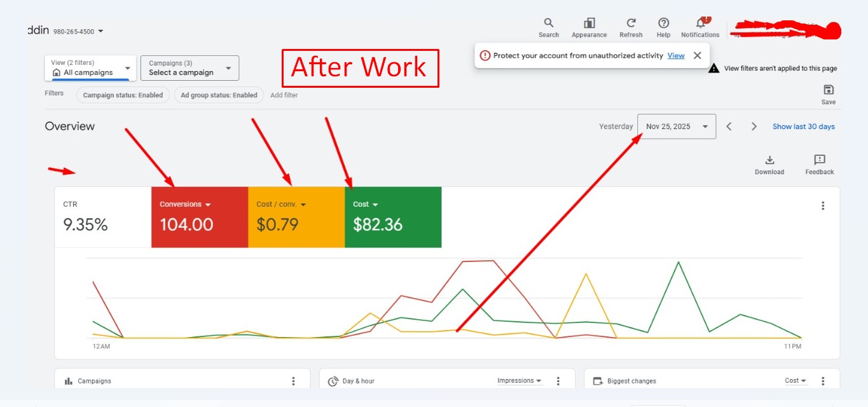Go to the previous date range
Screen dimensions: 868x407
click(x=729, y=127)
